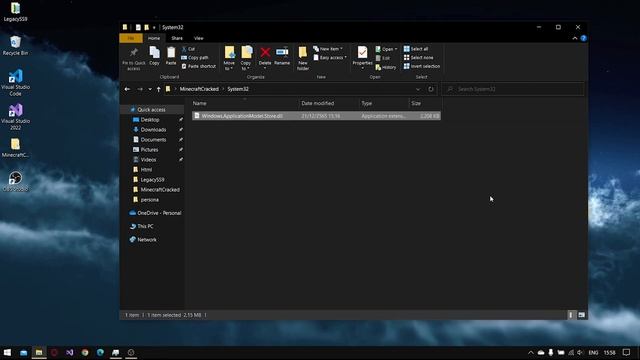The width and height of the screenshot is (640, 360).
Task: Expand the New item dropdown
Action: tap(328, 49)
